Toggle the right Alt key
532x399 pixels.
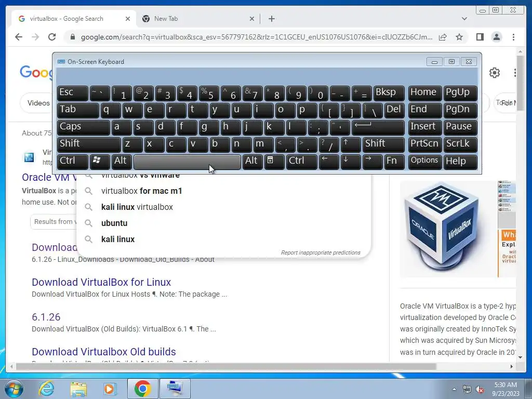tap(252, 162)
